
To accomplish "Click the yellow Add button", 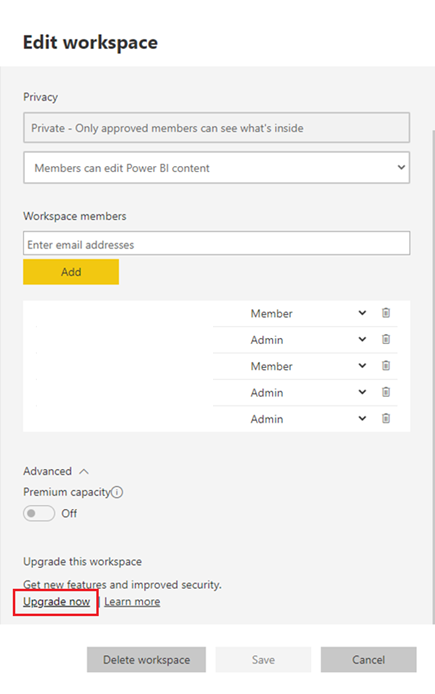I will coord(71,272).
